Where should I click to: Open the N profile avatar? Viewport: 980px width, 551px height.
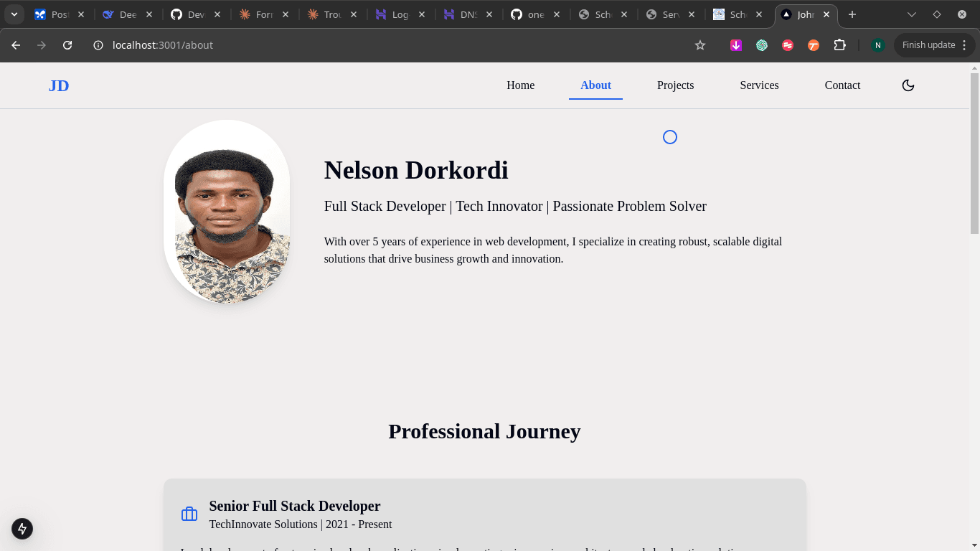(x=877, y=45)
